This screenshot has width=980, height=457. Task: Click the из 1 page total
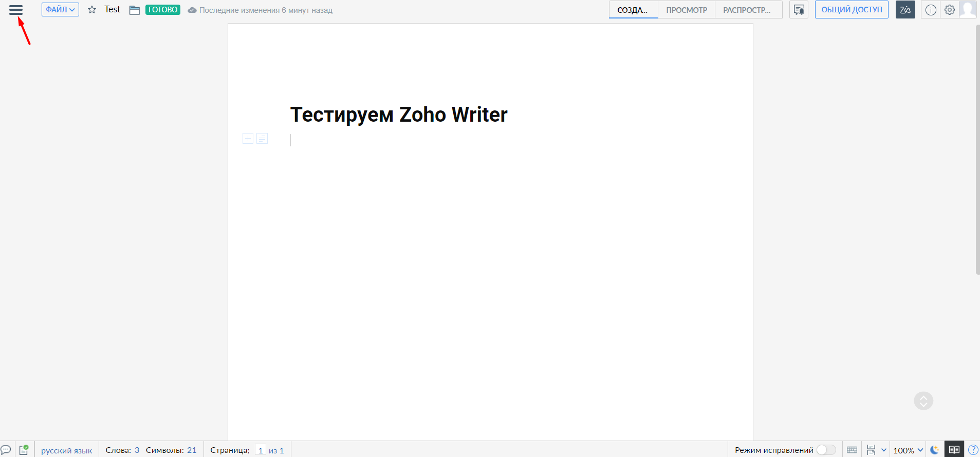coord(276,450)
